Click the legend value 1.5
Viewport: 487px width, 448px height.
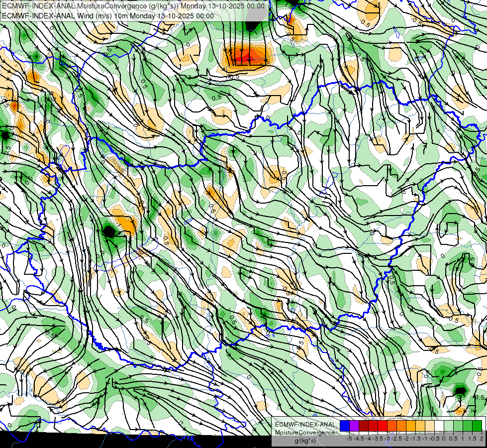tap(472, 439)
